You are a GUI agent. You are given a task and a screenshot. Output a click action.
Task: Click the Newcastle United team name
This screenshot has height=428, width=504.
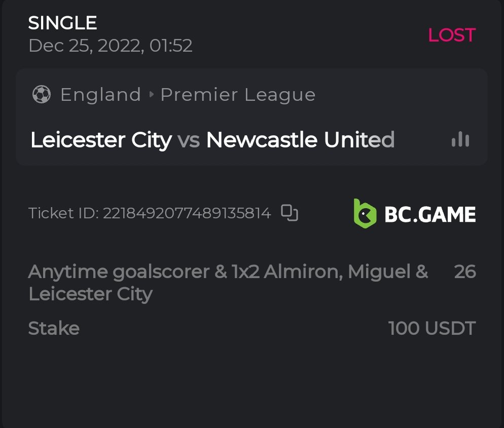click(300, 140)
